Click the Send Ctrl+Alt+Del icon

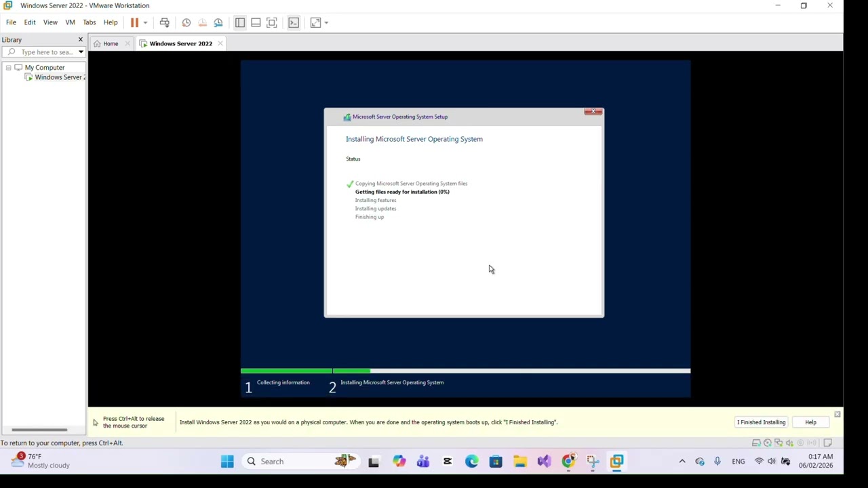tap(164, 22)
